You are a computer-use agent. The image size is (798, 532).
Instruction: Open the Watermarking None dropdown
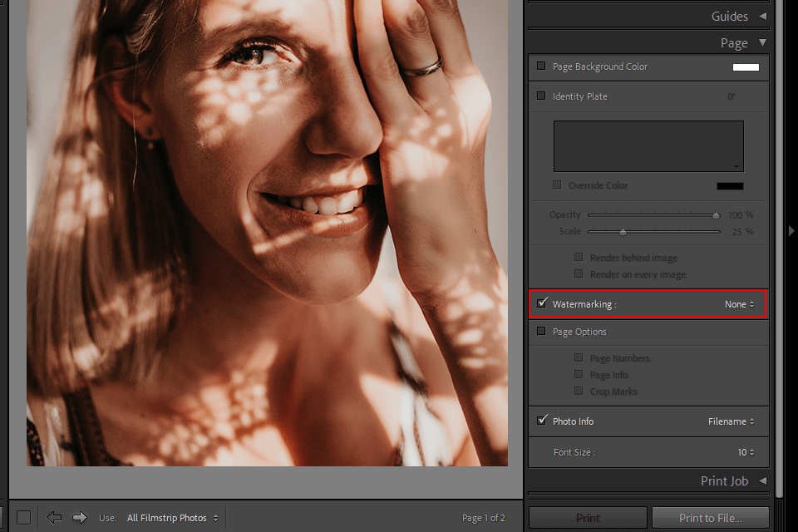[739, 304]
